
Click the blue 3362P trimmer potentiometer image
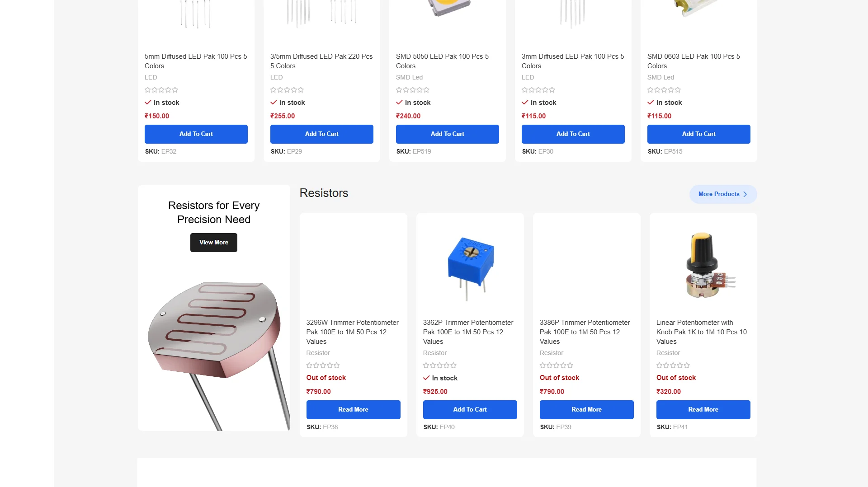tap(470, 267)
